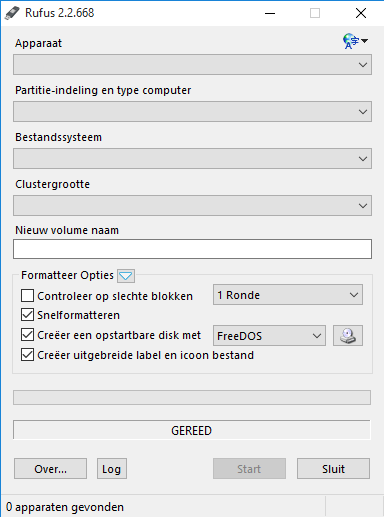Open the Bestandssysteem dropdown
Viewport: 384px width, 517px height.
192,159
